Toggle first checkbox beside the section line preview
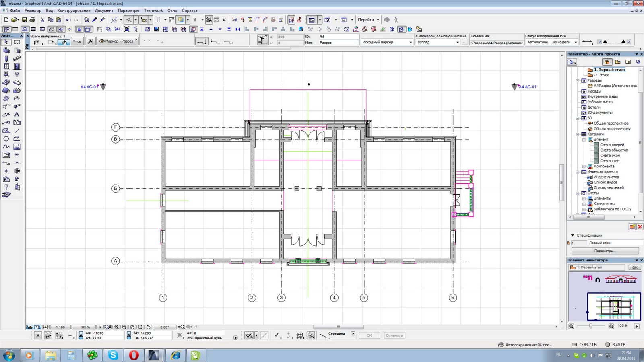 click(x=599, y=42)
